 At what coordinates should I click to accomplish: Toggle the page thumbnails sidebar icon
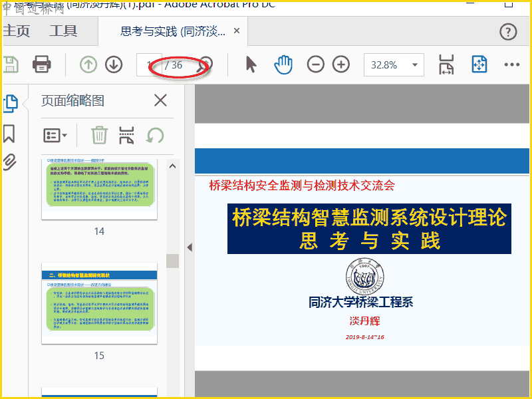tap(11, 104)
